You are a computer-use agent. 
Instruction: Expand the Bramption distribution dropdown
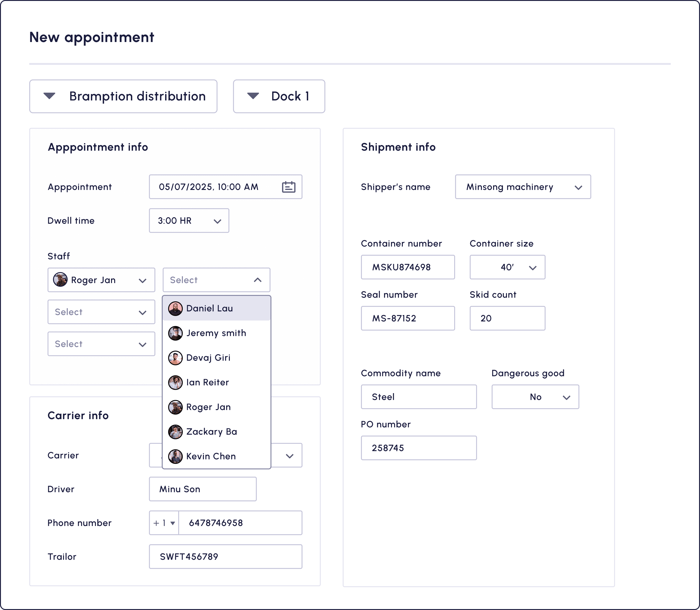coord(123,96)
